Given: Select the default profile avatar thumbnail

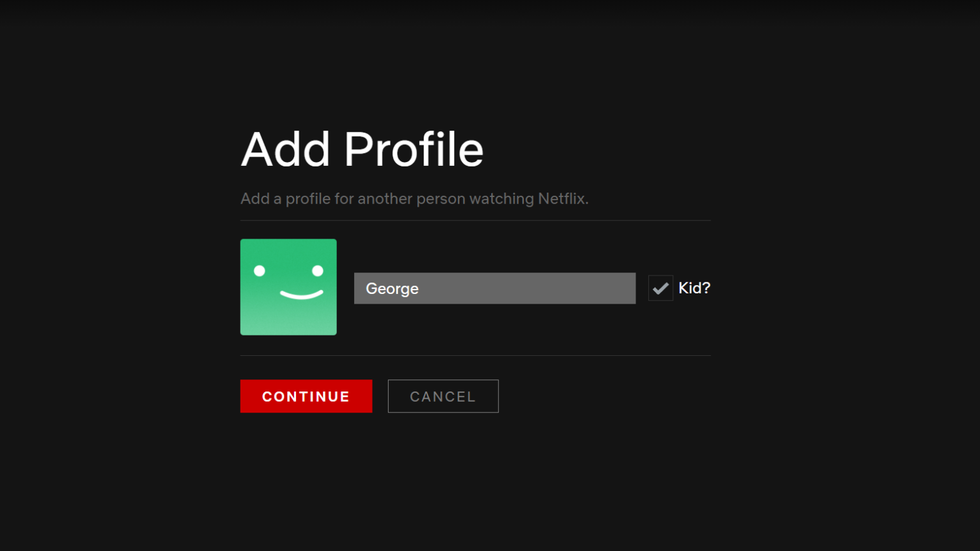Looking at the screenshot, I should tap(288, 287).
